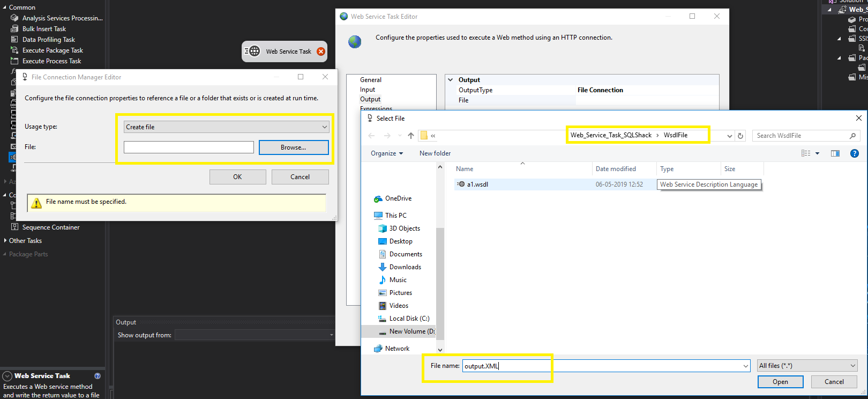Select Downloads in the navigation pane
Viewport: 868px width, 399px height.
(x=405, y=267)
